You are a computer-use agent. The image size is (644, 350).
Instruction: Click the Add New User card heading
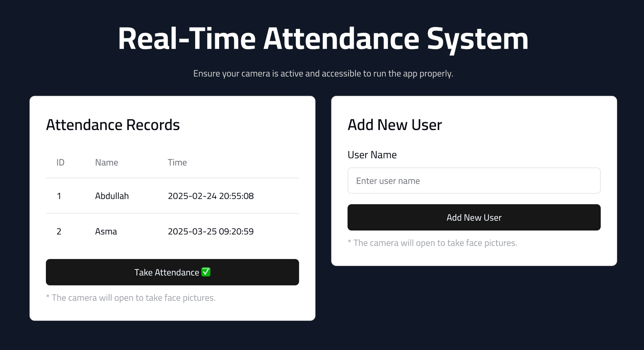pyautogui.click(x=395, y=125)
